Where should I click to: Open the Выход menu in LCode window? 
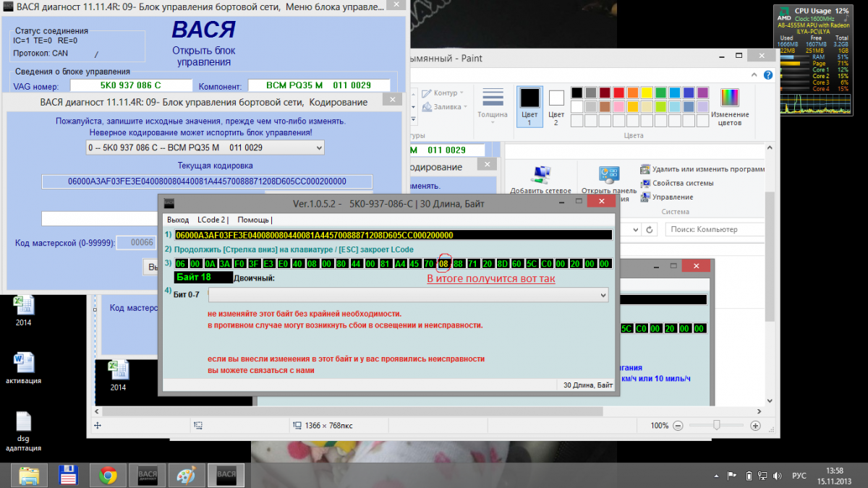[x=178, y=220]
